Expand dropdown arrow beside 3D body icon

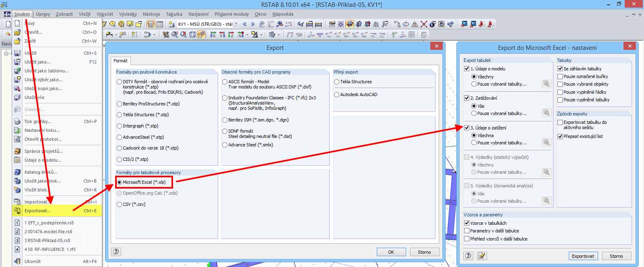(x=279, y=35)
